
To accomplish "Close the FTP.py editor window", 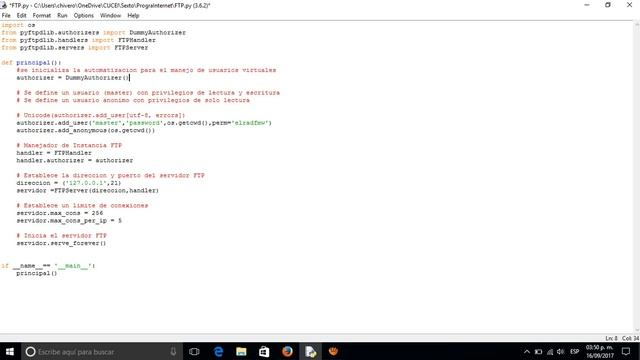I will (629, 5).
